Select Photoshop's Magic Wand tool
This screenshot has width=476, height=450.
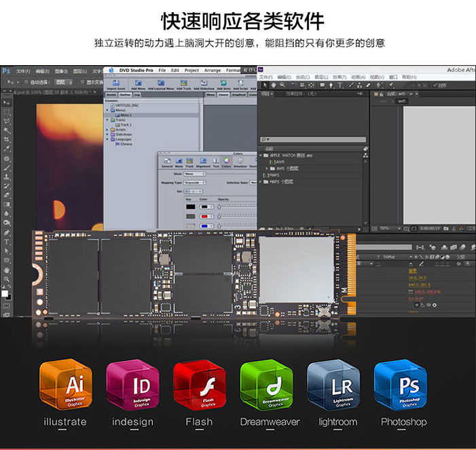point(6,130)
